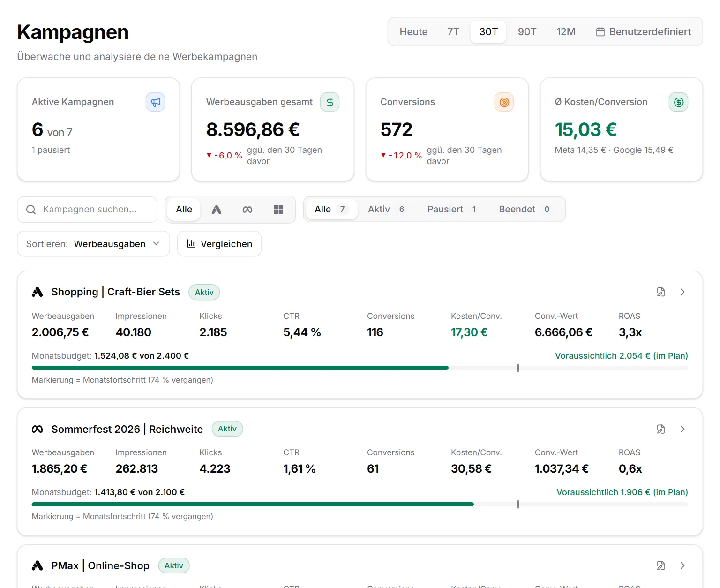Select the Heute time range
This screenshot has height=588, width=720.
tap(413, 32)
